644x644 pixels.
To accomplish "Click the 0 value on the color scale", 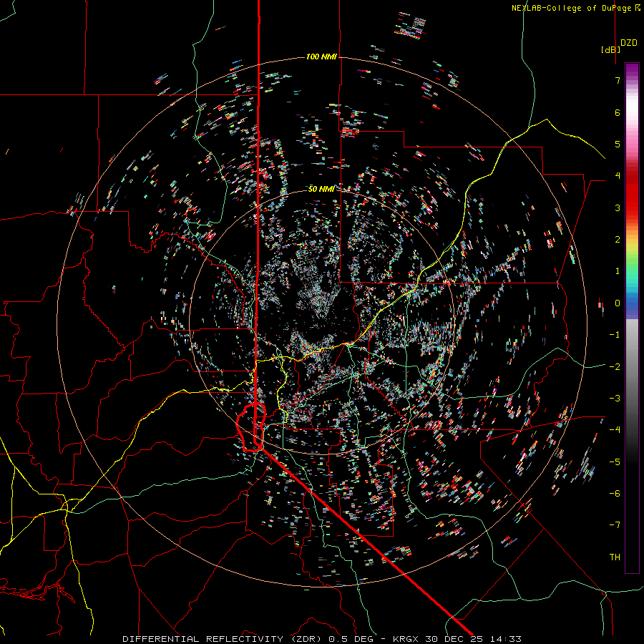I will click(618, 303).
